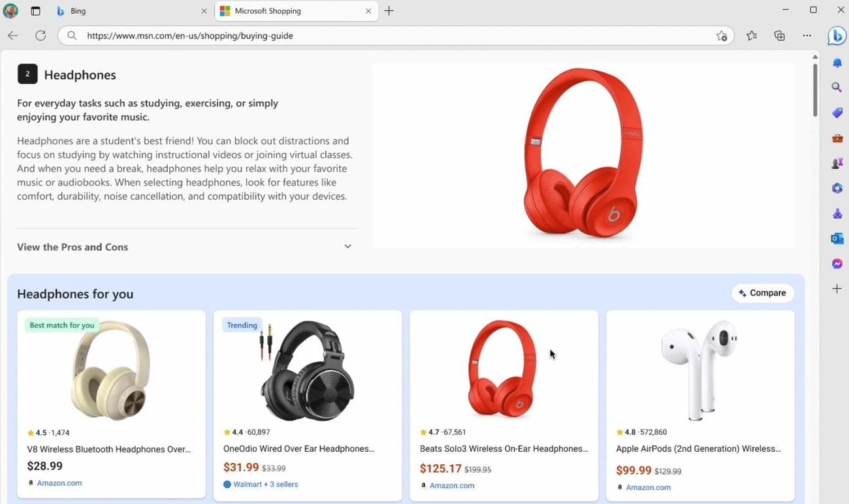Screen dimensions: 849x504
Task: Open Settings and more menu
Action: (807, 36)
